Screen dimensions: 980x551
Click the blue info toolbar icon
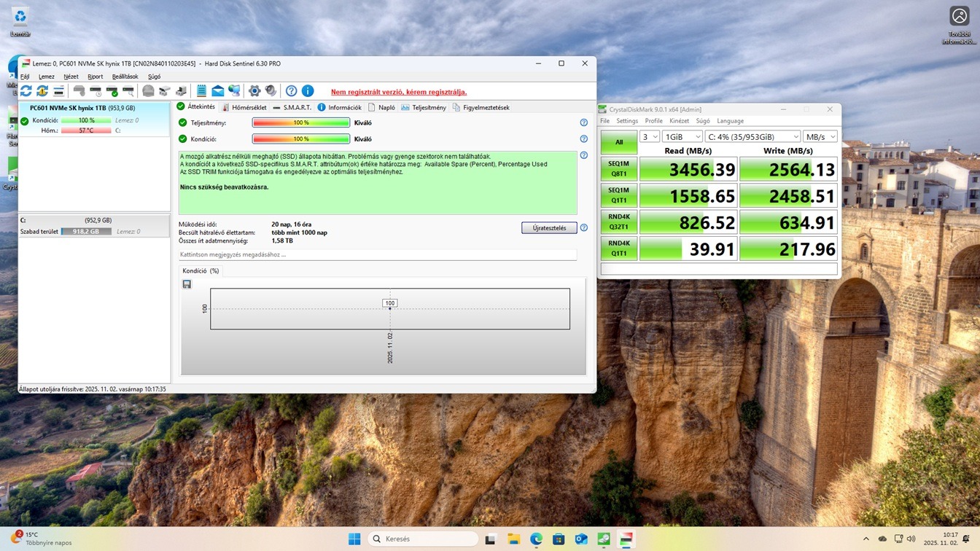click(x=308, y=91)
